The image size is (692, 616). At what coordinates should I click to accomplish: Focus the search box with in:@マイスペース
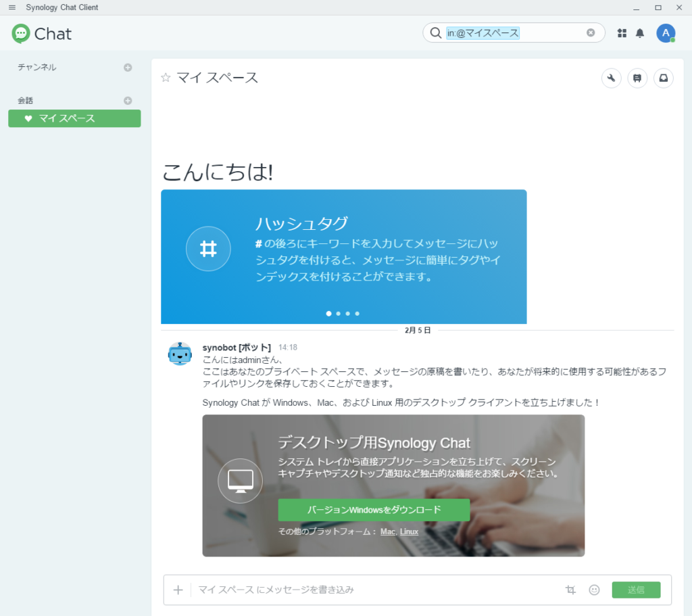point(514,32)
